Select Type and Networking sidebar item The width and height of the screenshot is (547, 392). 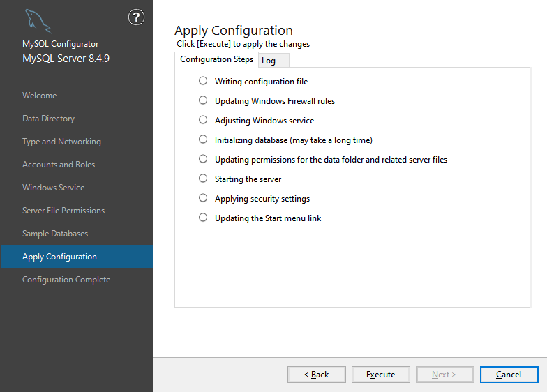click(61, 142)
